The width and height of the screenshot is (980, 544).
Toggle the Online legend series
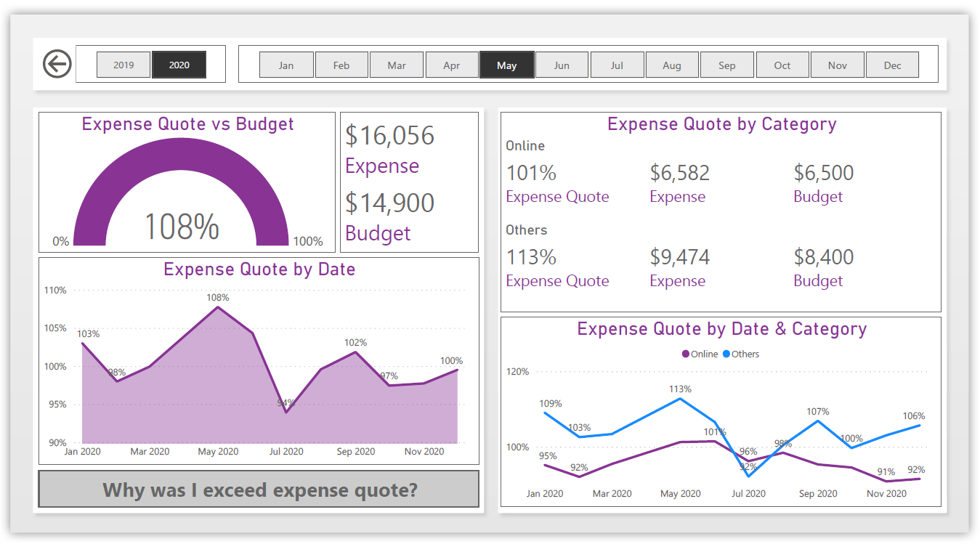[x=699, y=354]
